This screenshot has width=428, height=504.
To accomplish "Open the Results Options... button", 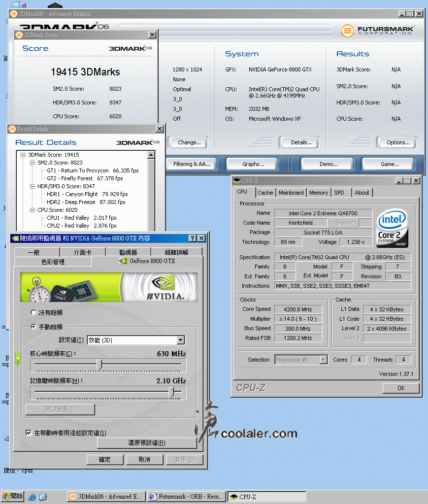I will (x=398, y=142).
